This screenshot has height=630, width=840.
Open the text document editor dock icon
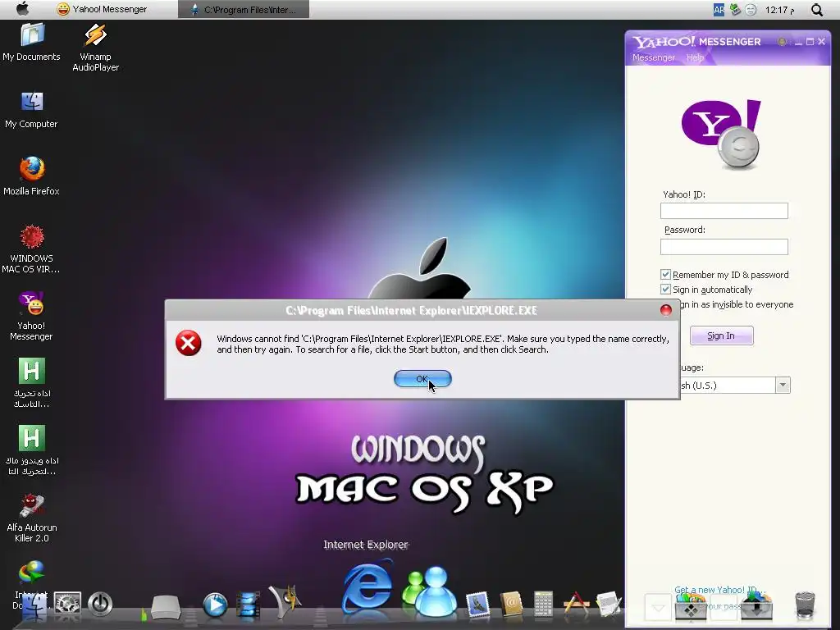609,604
